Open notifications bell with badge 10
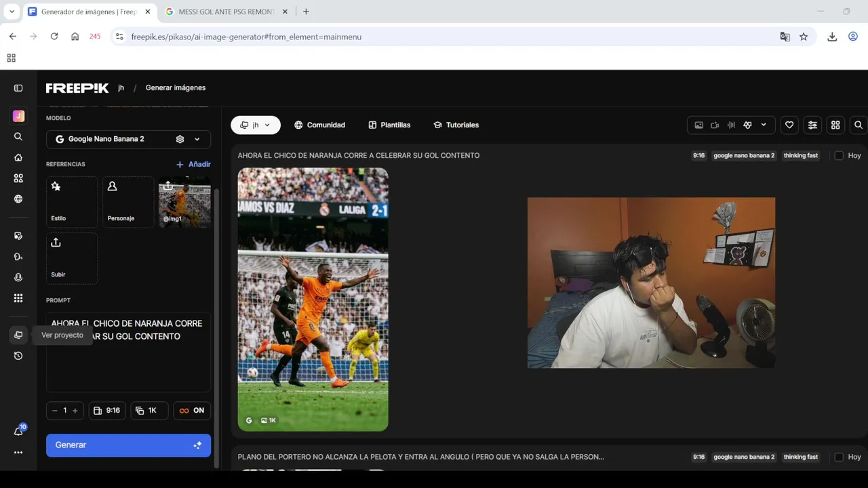 pyautogui.click(x=18, y=431)
